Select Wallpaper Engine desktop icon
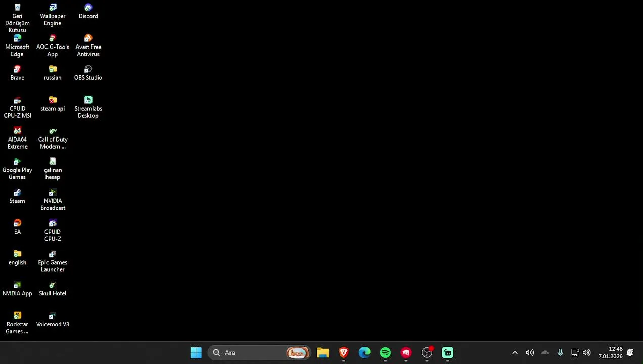 [53, 15]
